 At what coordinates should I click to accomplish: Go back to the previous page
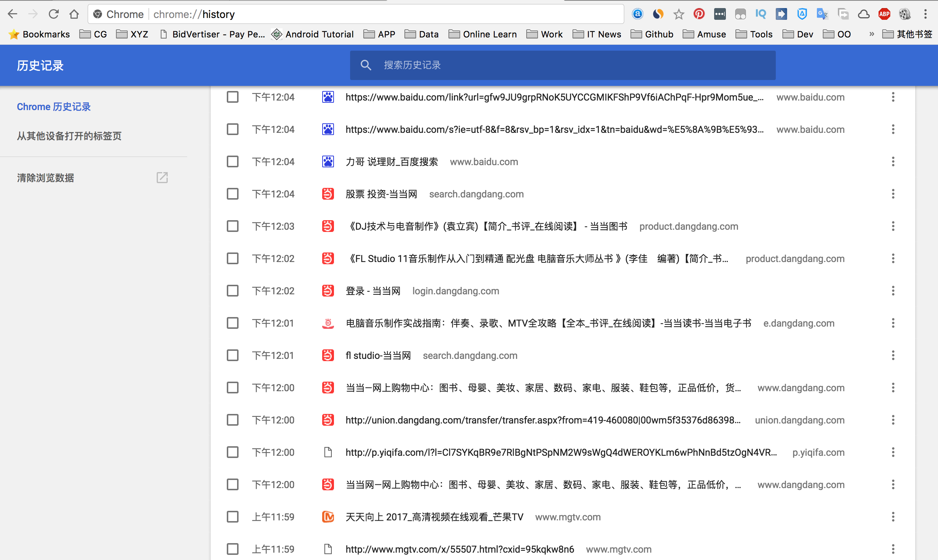tap(12, 14)
